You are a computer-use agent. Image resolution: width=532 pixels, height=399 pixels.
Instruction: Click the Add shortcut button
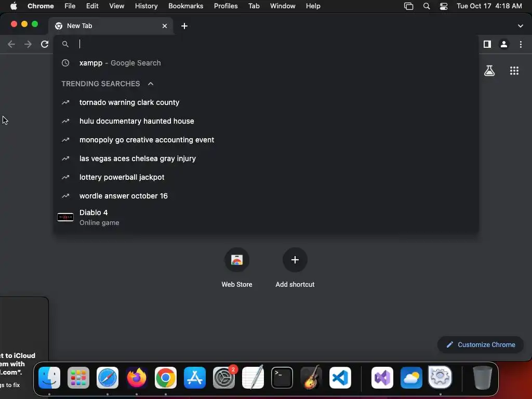coord(295,268)
